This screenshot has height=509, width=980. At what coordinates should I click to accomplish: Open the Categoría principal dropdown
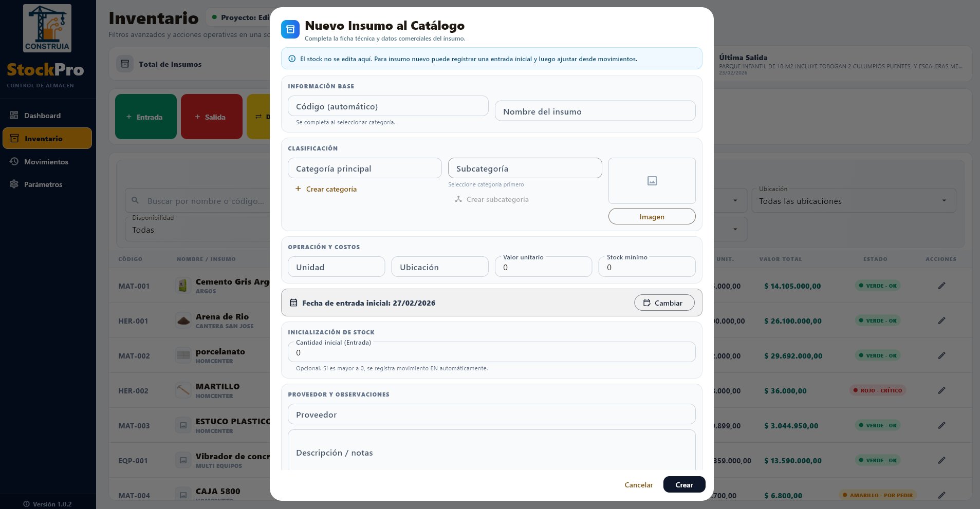point(364,168)
